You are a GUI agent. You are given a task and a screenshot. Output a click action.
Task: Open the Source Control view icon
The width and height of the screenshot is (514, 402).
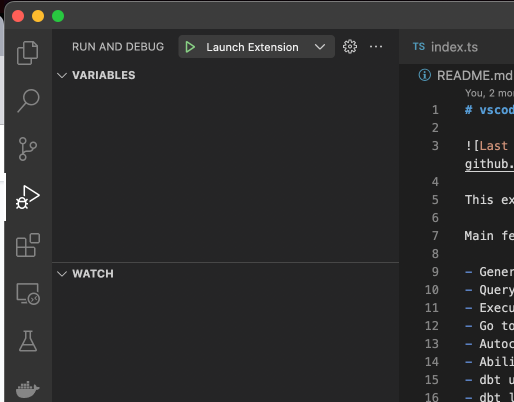coord(28,149)
